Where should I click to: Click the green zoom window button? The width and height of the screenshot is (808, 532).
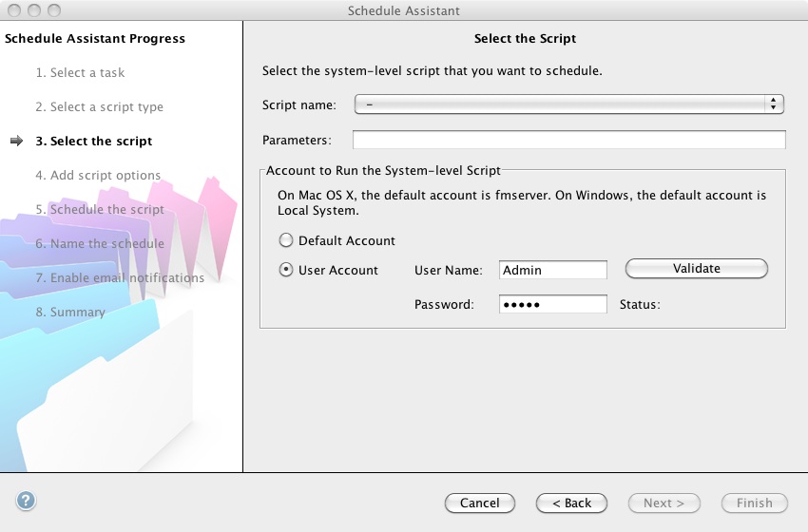51,10
